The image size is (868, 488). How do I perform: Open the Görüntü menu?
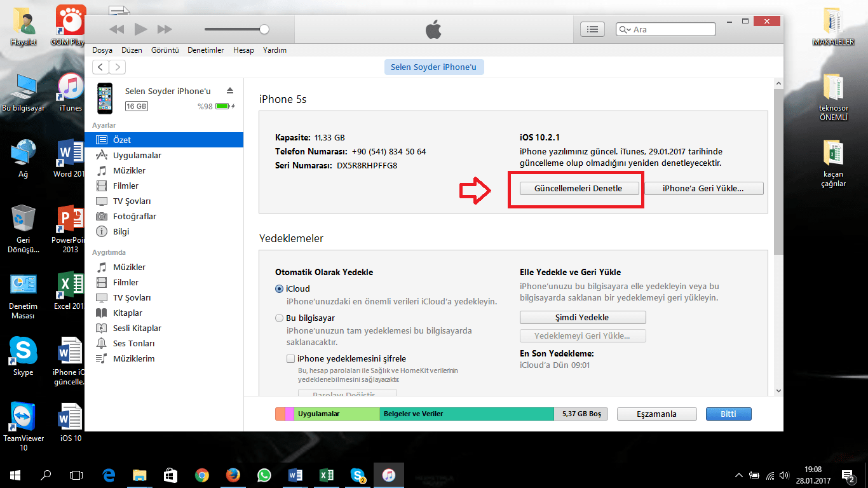point(165,50)
